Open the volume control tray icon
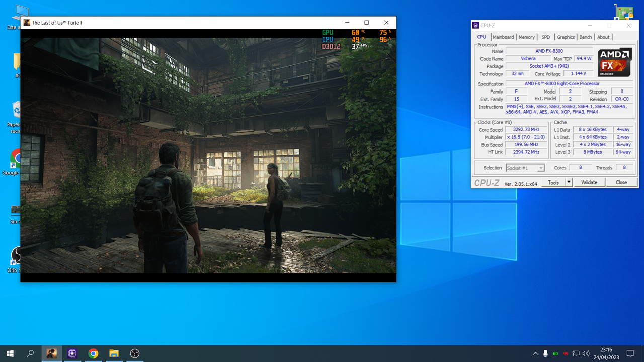 tap(586, 353)
